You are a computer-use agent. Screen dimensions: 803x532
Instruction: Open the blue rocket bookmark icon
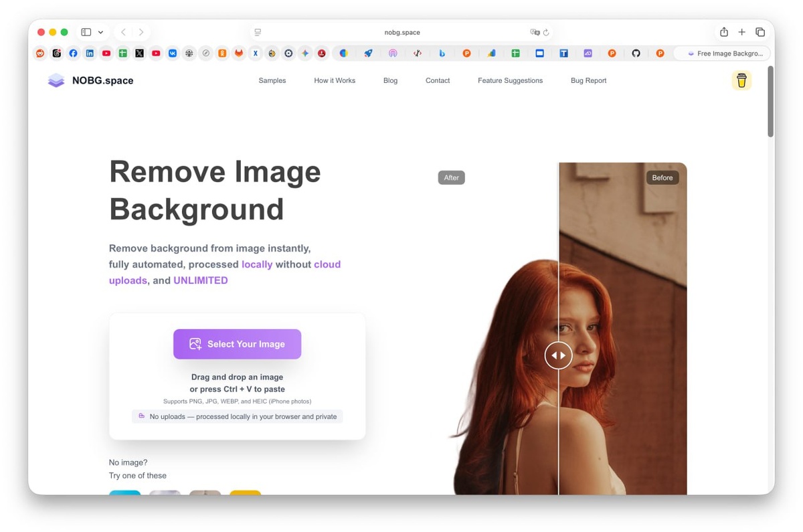pyautogui.click(x=368, y=53)
